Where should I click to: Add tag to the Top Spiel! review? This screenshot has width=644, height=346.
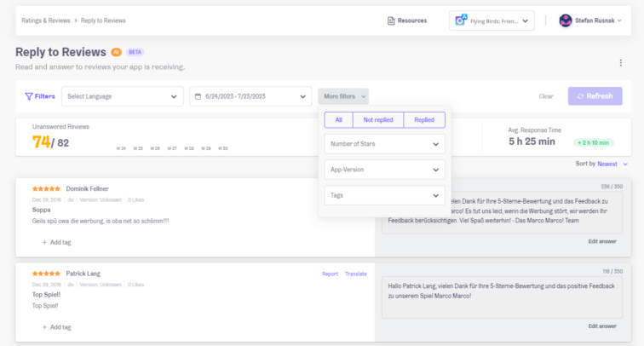[57, 327]
